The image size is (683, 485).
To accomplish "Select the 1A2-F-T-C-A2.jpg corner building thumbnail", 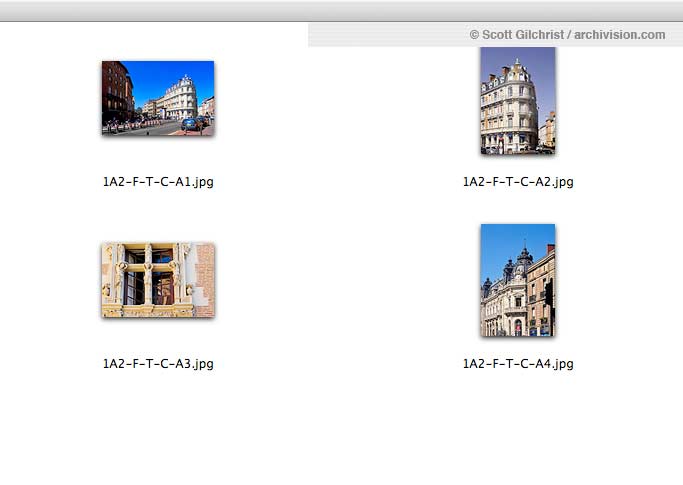I will pos(518,101).
